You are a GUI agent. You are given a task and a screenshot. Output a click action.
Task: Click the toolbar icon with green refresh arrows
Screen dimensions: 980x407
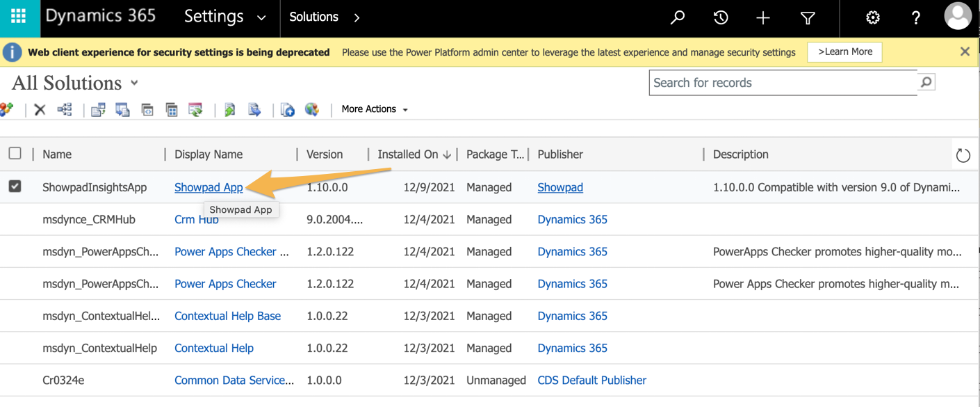pos(196,109)
